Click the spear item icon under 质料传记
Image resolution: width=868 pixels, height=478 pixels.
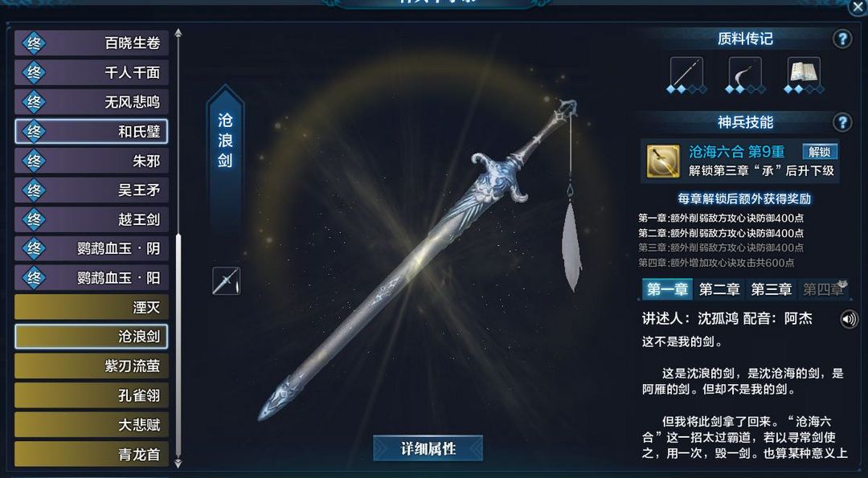pyautogui.click(x=686, y=72)
